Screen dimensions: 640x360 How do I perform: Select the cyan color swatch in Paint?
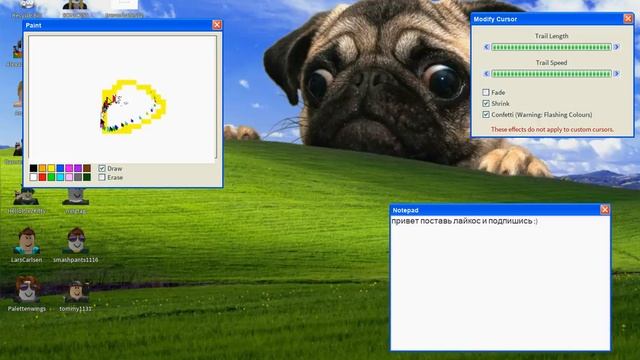[60, 177]
